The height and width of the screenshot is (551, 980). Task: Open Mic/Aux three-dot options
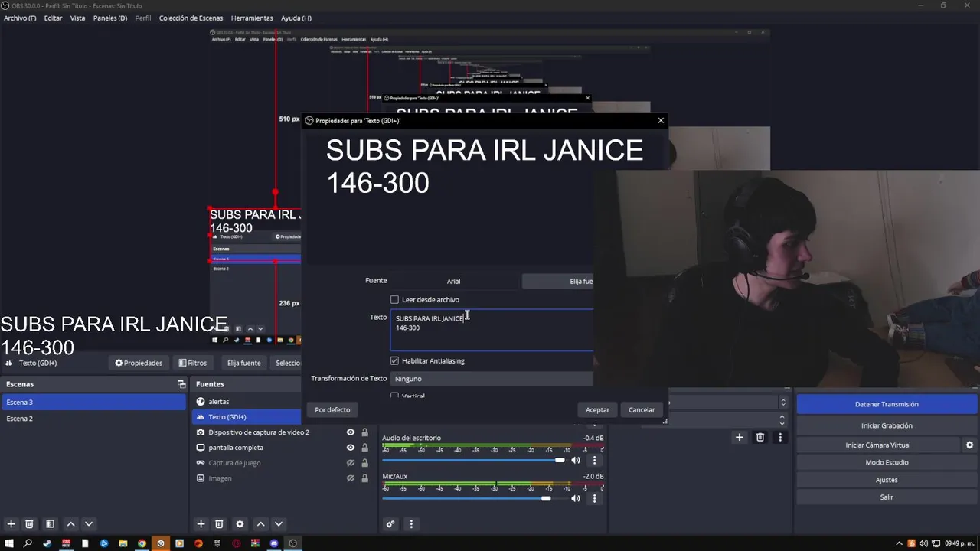click(594, 498)
